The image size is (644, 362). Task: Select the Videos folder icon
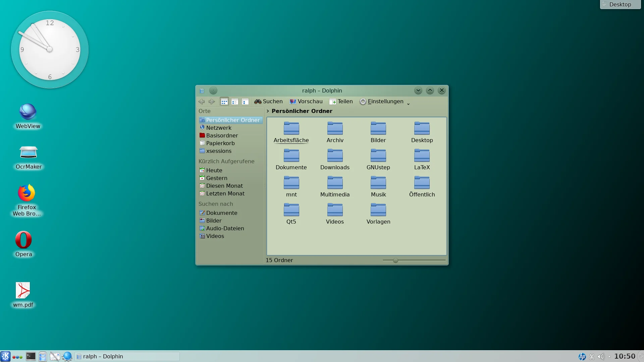click(335, 210)
